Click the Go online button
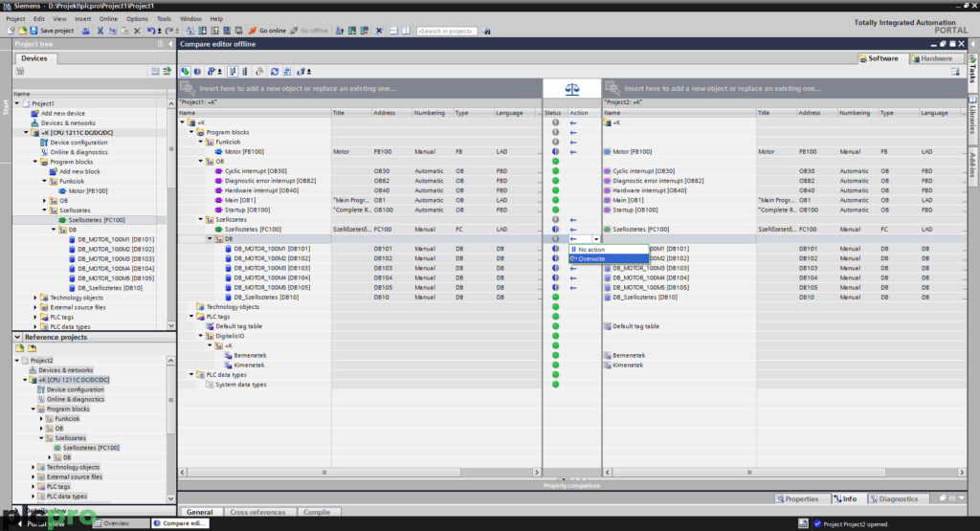 pyautogui.click(x=268, y=31)
